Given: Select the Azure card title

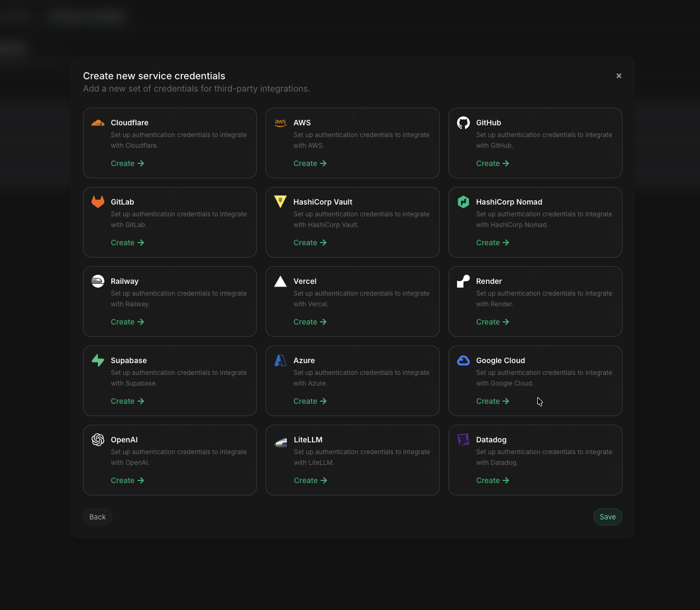Looking at the screenshot, I should 304,360.
